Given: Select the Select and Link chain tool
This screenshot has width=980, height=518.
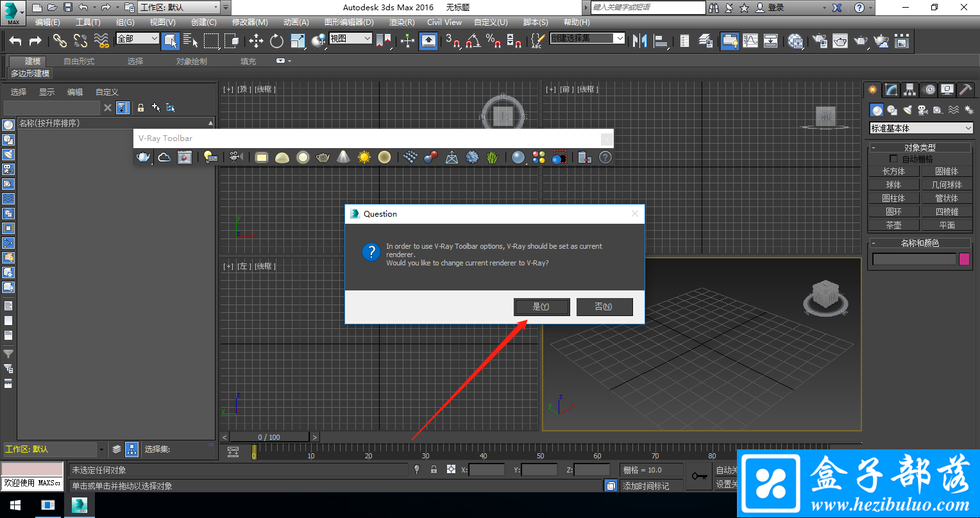Looking at the screenshot, I should pyautogui.click(x=60, y=41).
